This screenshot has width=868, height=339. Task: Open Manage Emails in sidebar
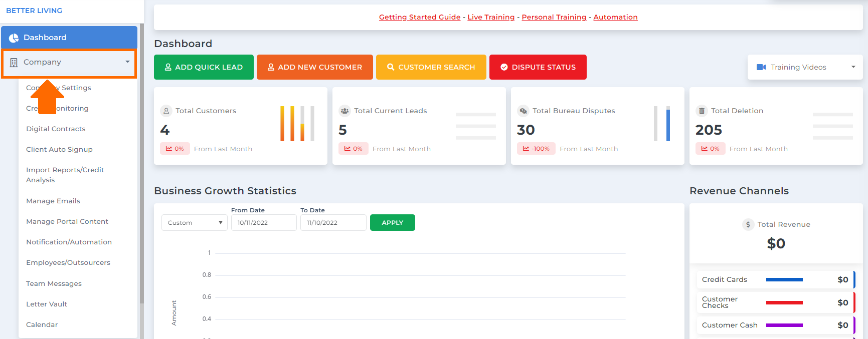(53, 201)
